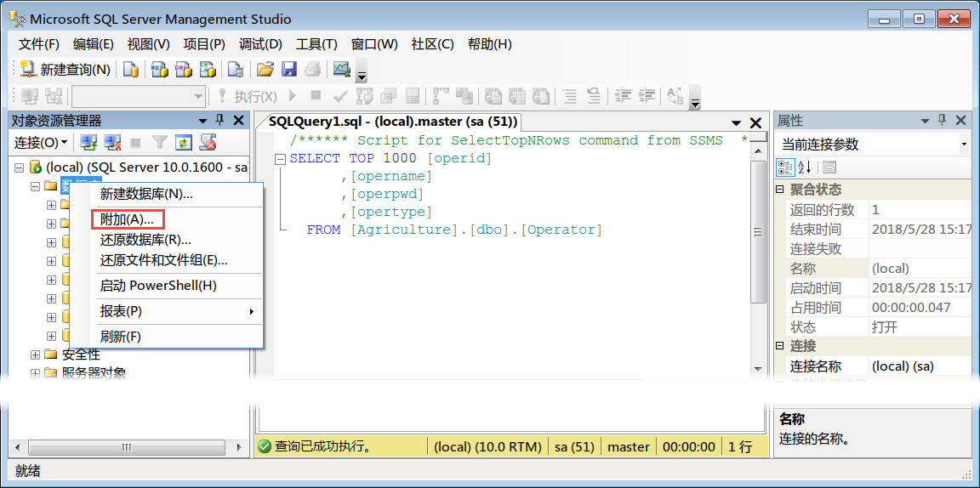The width and height of the screenshot is (980, 488).
Task: Click Disconnect icon in Object Explorer
Action: [x=112, y=143]
